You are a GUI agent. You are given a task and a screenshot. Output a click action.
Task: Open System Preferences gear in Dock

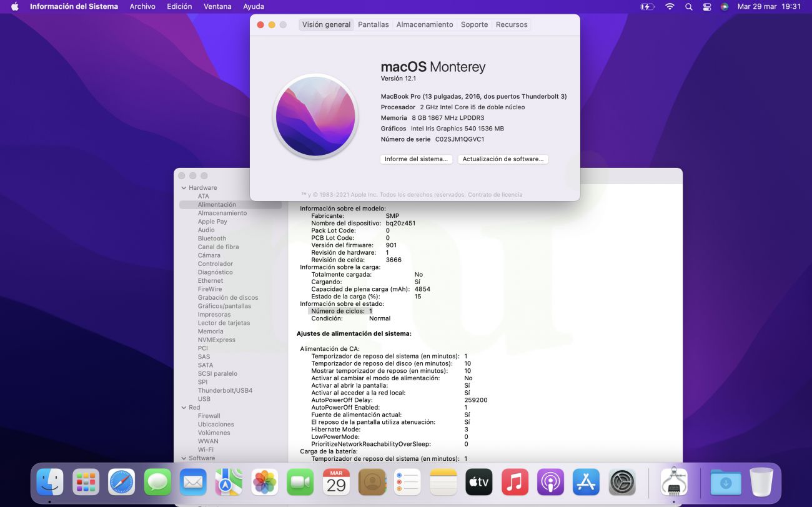[622, 482]
